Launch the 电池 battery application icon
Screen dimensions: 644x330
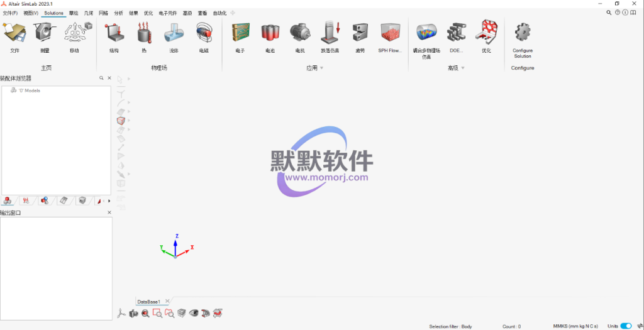pyautogui.click(x=270, y=35)
